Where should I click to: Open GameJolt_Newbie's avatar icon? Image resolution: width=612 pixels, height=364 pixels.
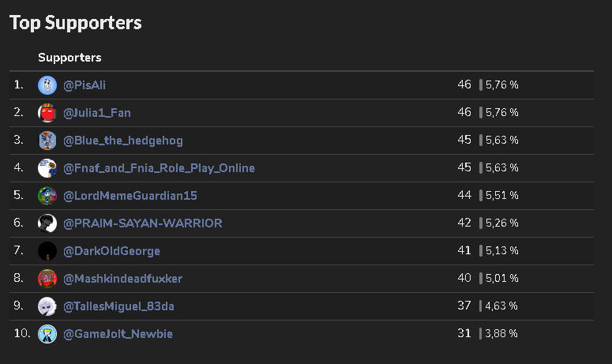click(x=47, y=334)
